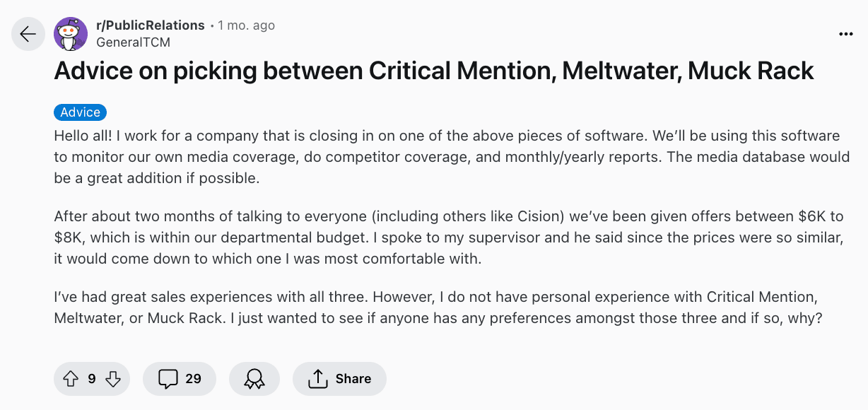Click the post title about Critical Mention
Screen dimensions: 868x410
point(434,71)
